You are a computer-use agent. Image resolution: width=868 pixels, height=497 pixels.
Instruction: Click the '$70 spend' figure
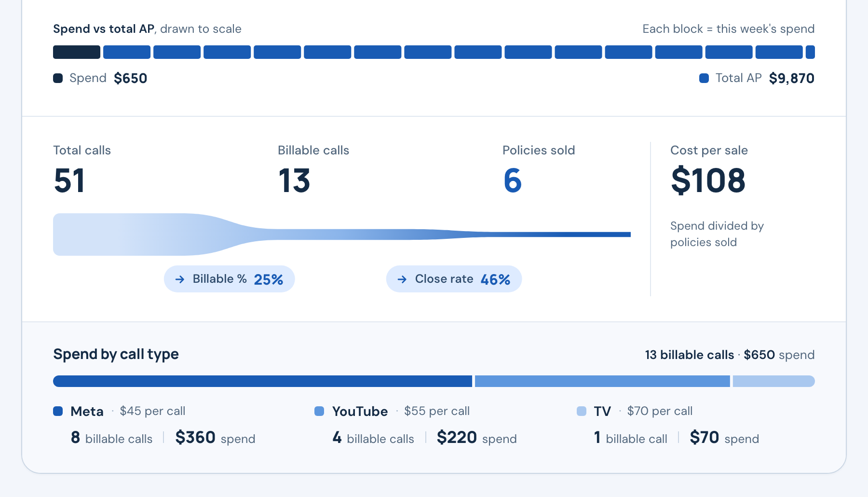724,438
